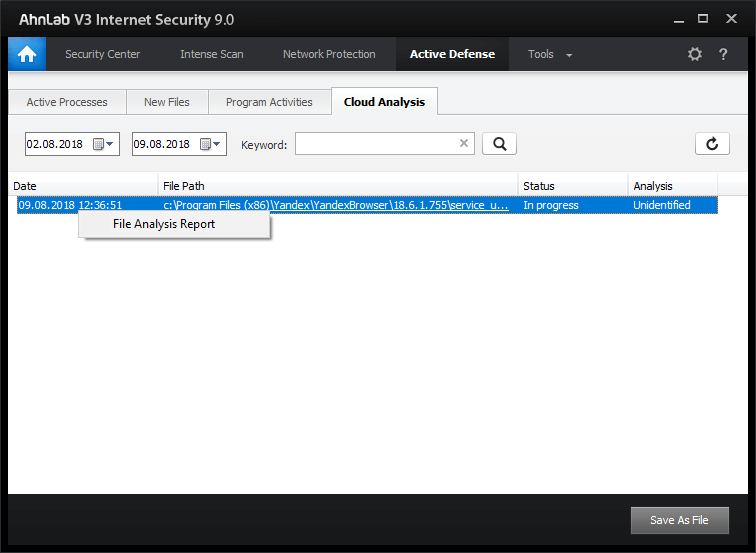
Task: Sort by the Analysis column header
Action: click(673, 186)
